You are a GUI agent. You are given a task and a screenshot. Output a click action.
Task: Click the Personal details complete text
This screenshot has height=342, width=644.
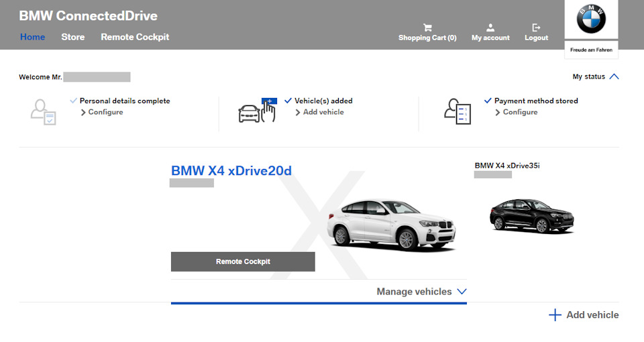[125, 101]
